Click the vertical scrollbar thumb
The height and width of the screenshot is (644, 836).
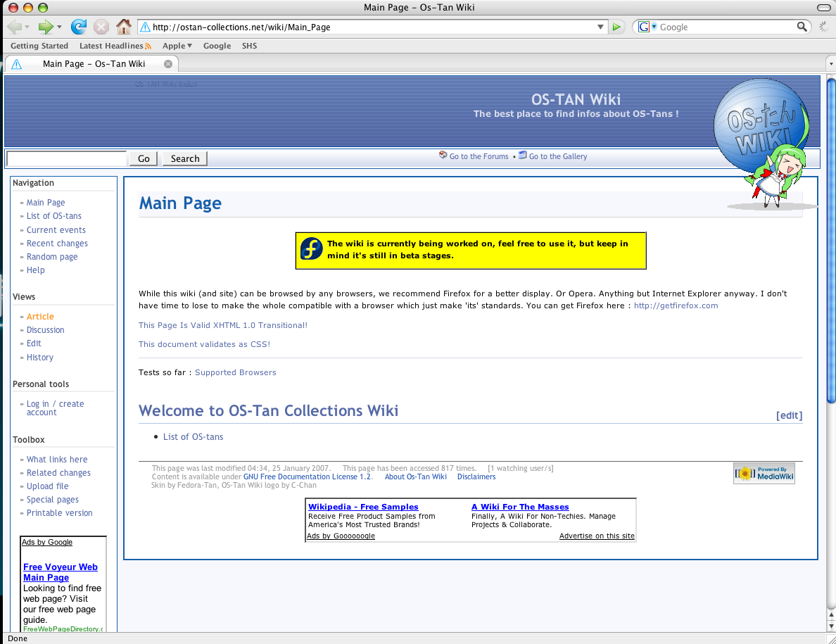[x=831, y=240]
